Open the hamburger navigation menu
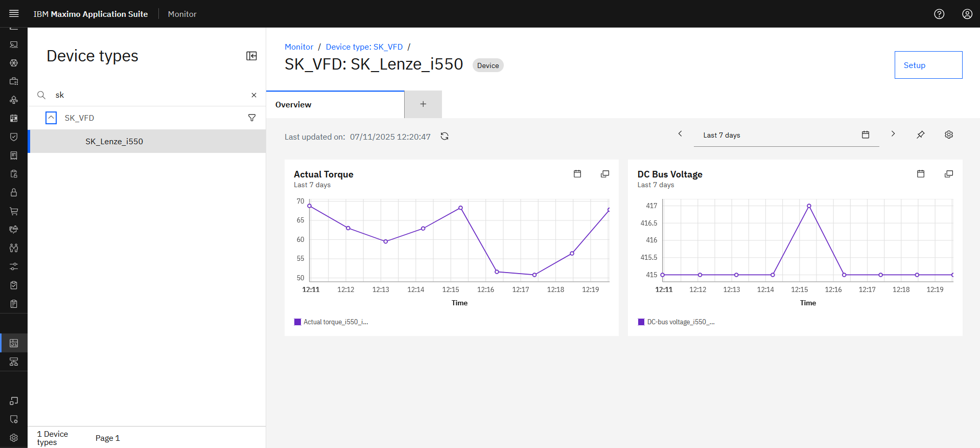The width and height of the screenshot is (980, 448). click(14, 14)
